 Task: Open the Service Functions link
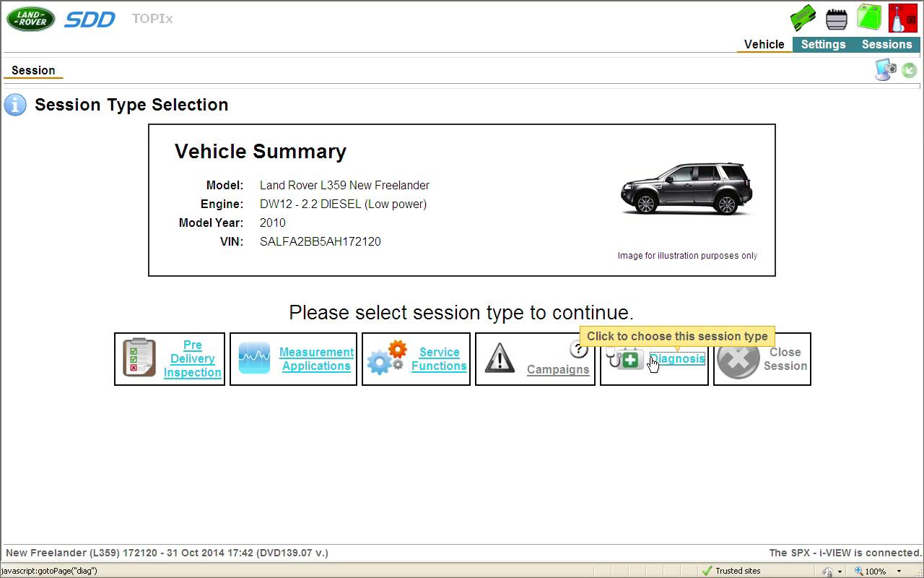click(439, 359)
